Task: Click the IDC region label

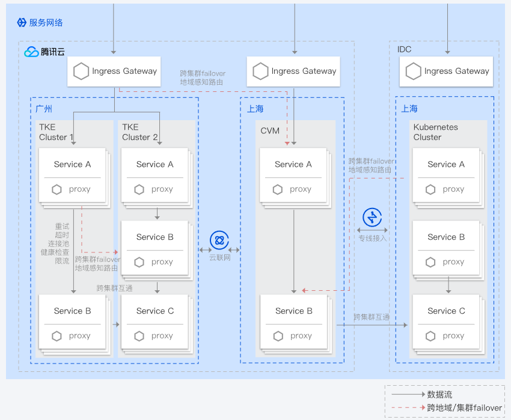Action: [x=404, y=49]
